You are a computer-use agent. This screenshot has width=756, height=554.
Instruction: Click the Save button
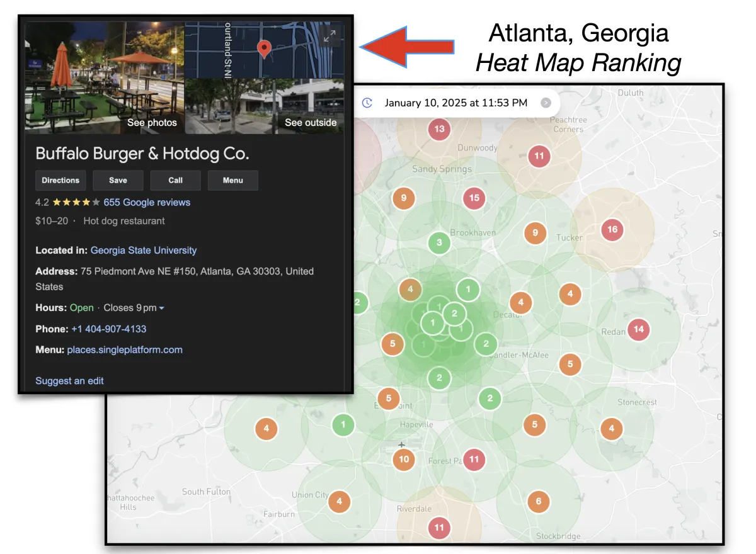118,180
